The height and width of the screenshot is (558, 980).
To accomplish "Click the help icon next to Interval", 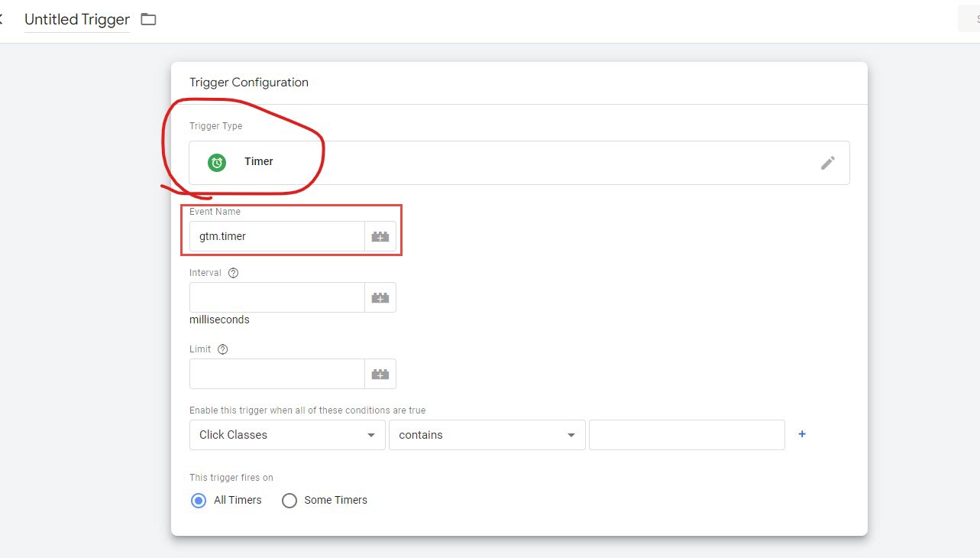I will coord(234,273).
